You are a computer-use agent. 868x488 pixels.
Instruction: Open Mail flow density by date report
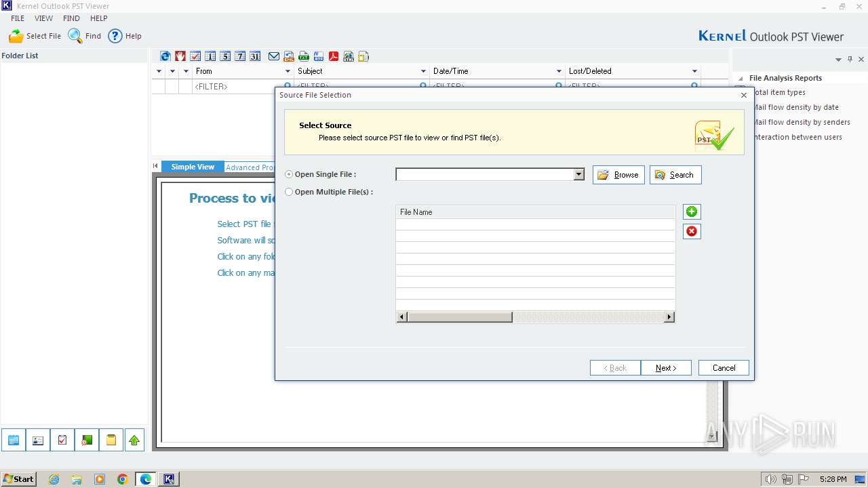click(x=796, y=107)
